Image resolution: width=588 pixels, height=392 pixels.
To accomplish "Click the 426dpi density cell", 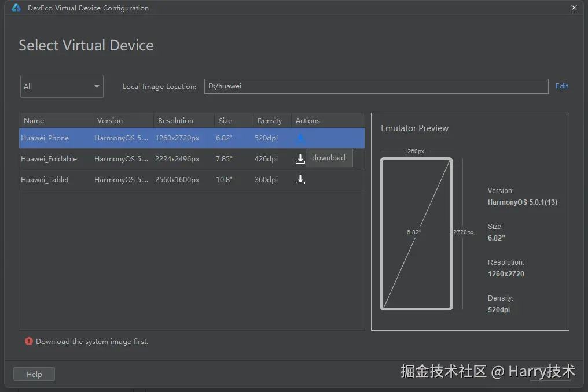I will click(266, 159).
